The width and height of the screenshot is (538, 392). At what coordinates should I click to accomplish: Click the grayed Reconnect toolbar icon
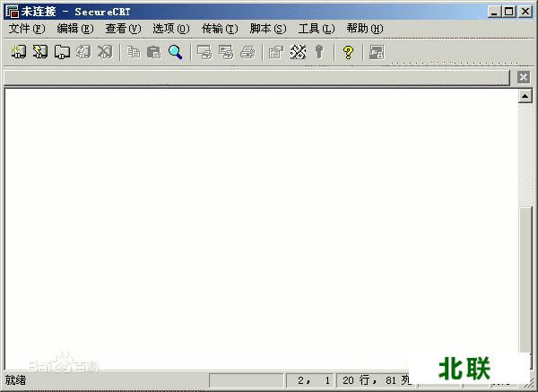click(x=83, y=52)
